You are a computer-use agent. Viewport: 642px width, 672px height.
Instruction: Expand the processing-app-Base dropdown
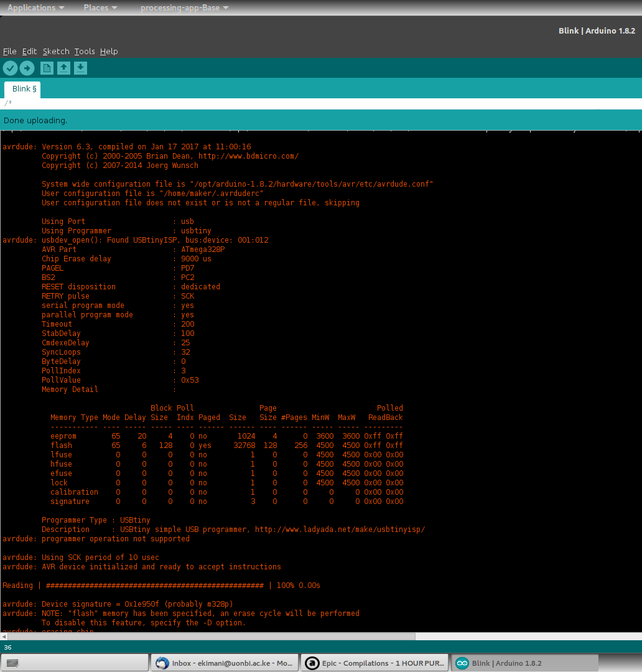184,7
